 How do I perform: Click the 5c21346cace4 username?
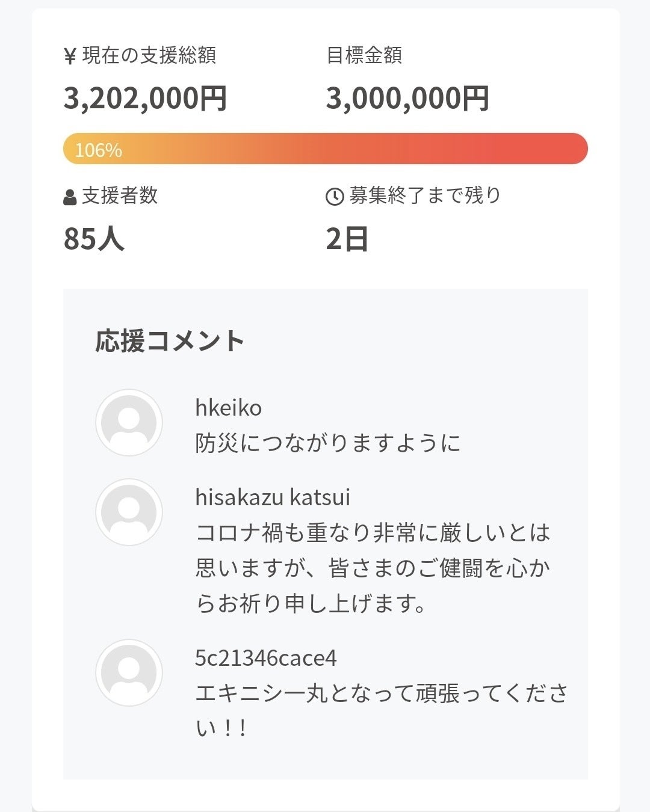[x=265, y=658]
